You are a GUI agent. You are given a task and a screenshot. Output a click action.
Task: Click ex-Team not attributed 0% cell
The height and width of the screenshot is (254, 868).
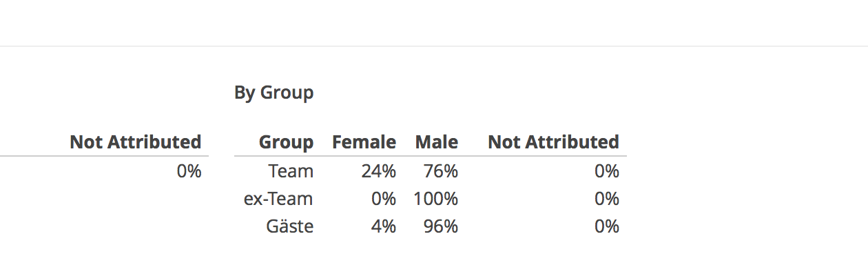607,199
